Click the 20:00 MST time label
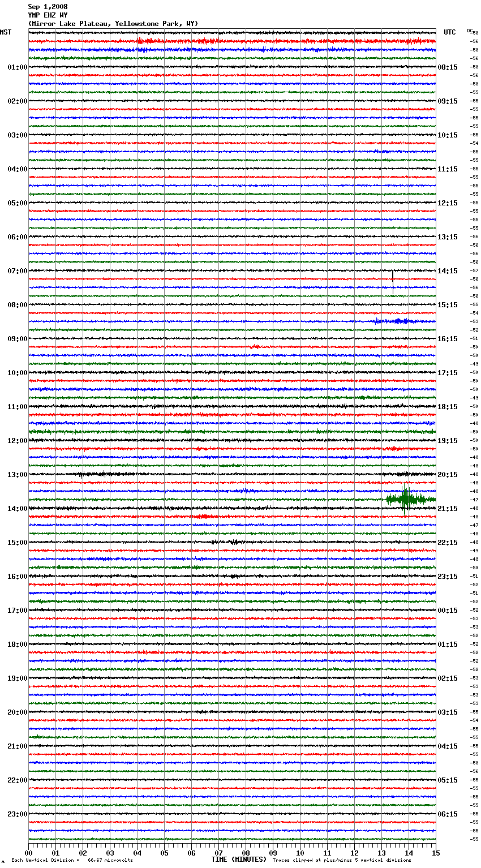Screen dimensions: 481x868 pyautogui.click(x=18, y=712)
